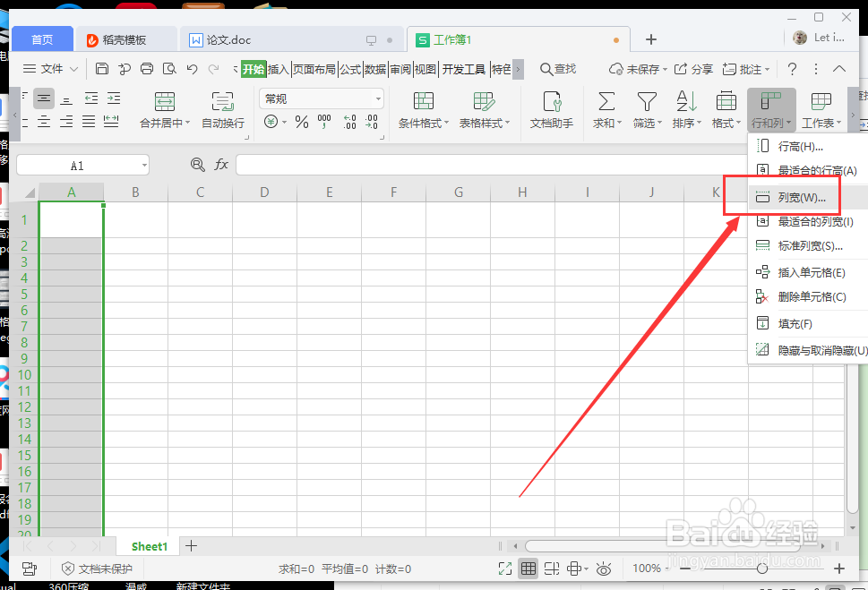Toggle full screen view icon

(505, 569)
